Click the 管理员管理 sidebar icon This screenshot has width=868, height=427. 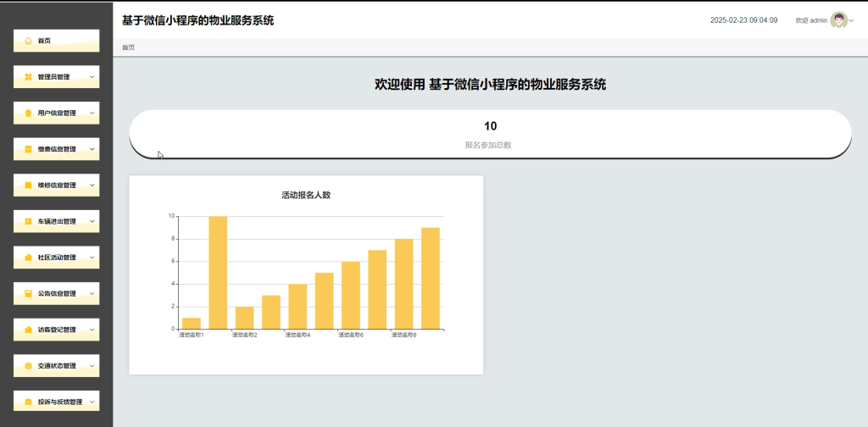point(28,77)
